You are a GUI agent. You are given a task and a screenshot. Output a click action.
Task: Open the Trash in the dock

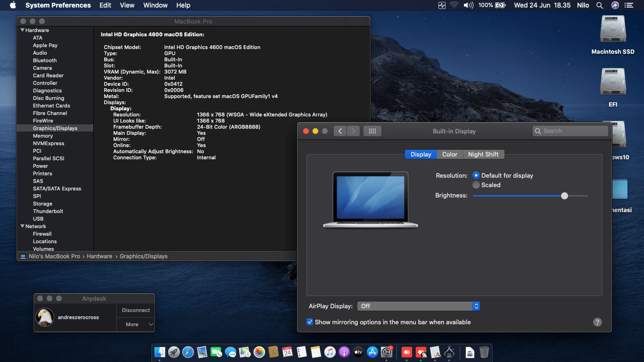click(484, 352)
